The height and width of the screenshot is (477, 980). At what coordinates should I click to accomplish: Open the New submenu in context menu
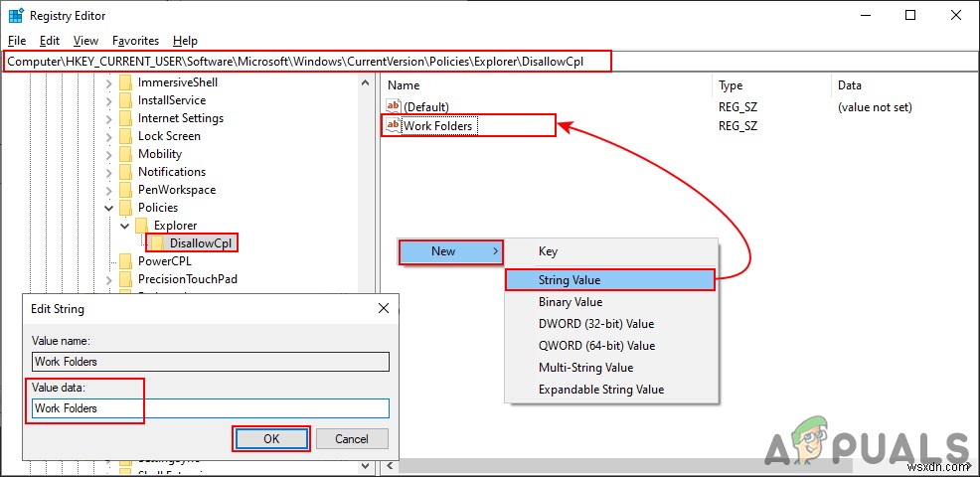pos(451,251)
